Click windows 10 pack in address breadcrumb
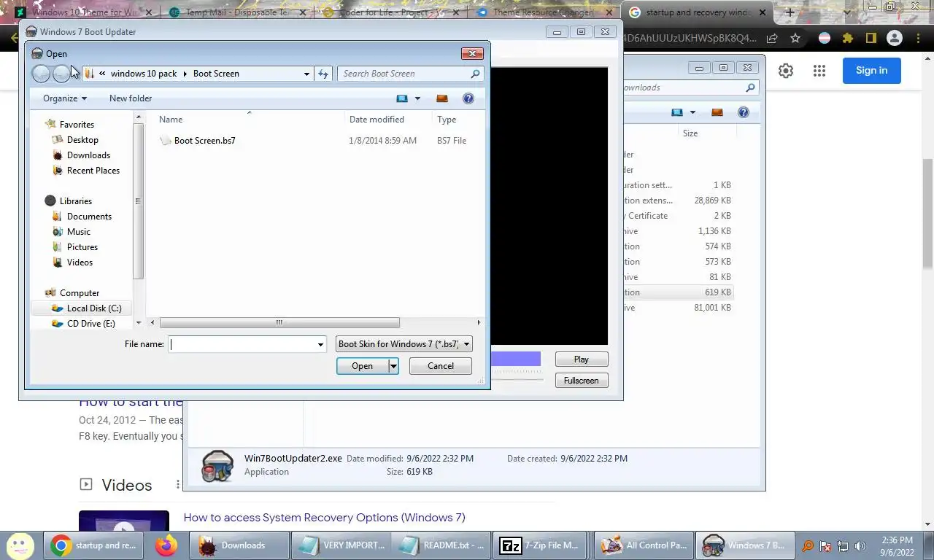934x560 pixels. [x=144, y=74]
